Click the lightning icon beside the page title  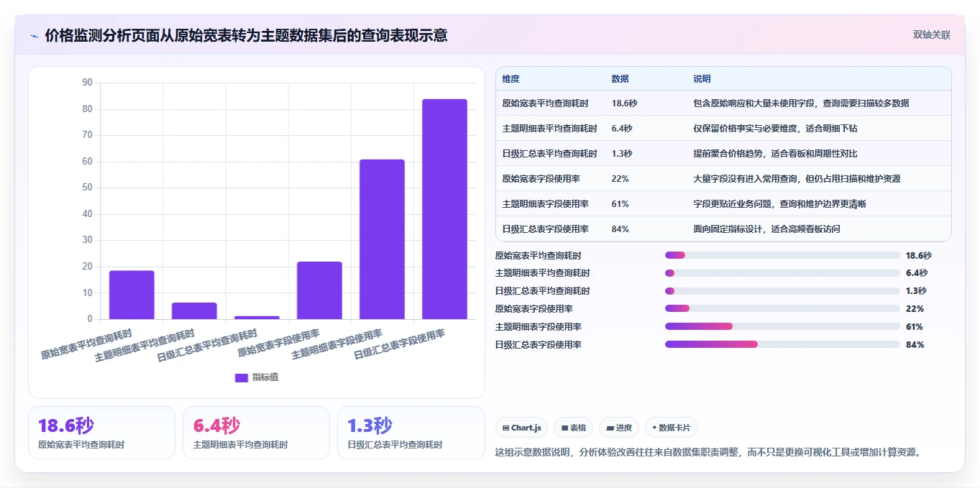coord(35,36)
